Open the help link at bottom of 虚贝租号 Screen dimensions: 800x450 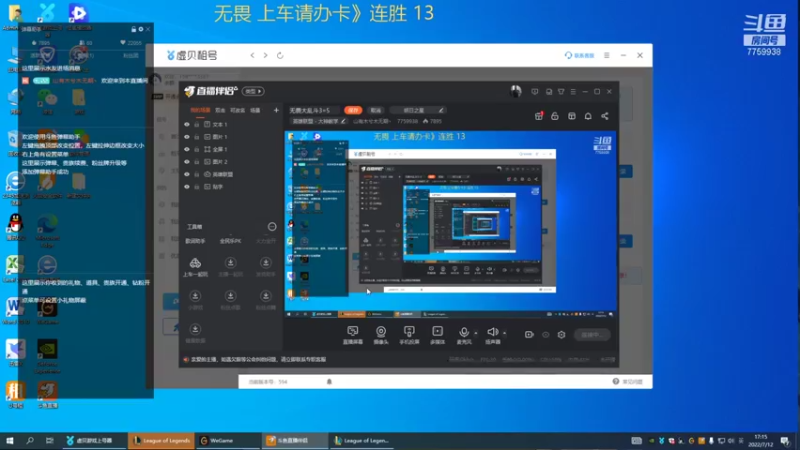click(628, 382)
